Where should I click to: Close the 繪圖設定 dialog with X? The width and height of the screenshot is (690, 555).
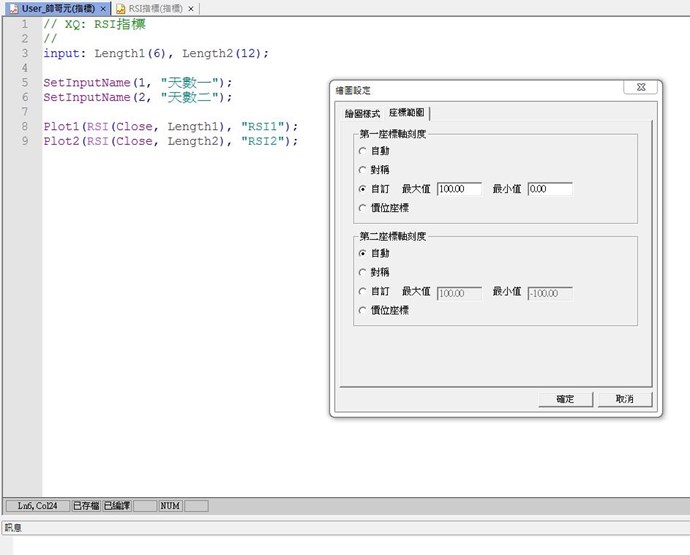click(640, 88)
